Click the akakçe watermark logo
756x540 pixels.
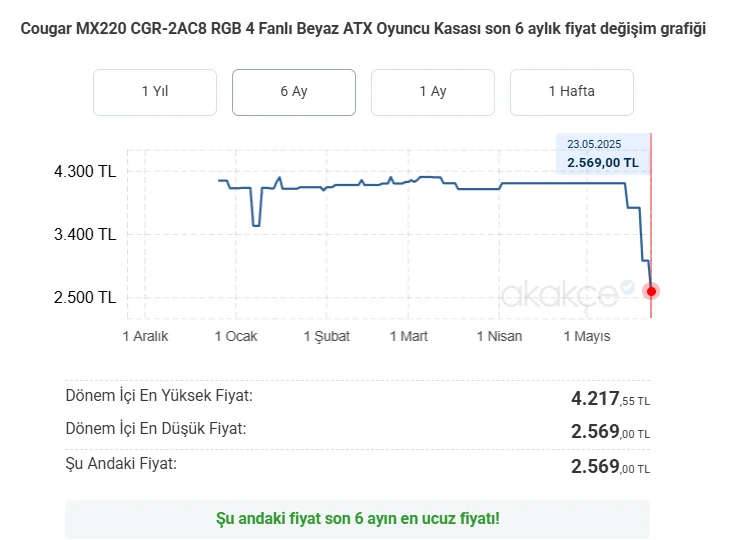(x=559, y=295)
